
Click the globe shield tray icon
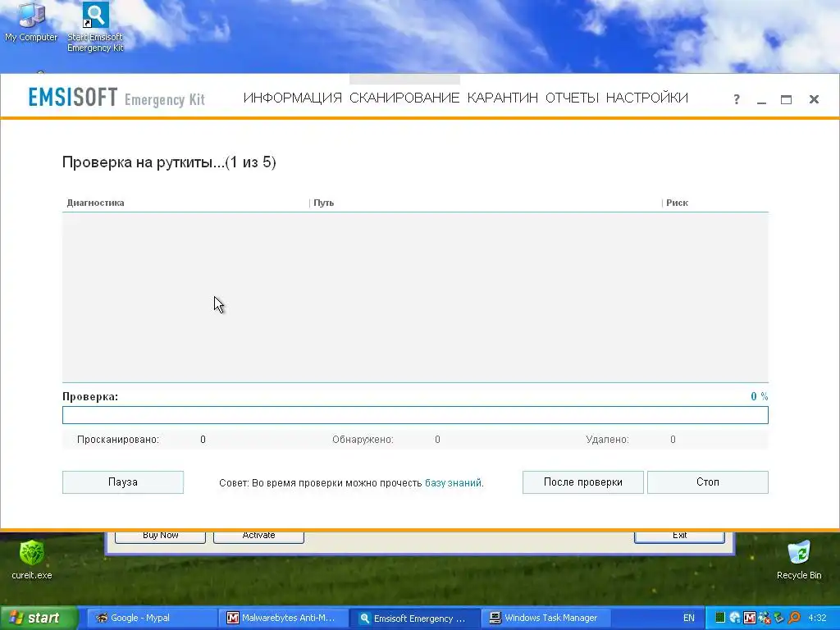tap(735, 618)
